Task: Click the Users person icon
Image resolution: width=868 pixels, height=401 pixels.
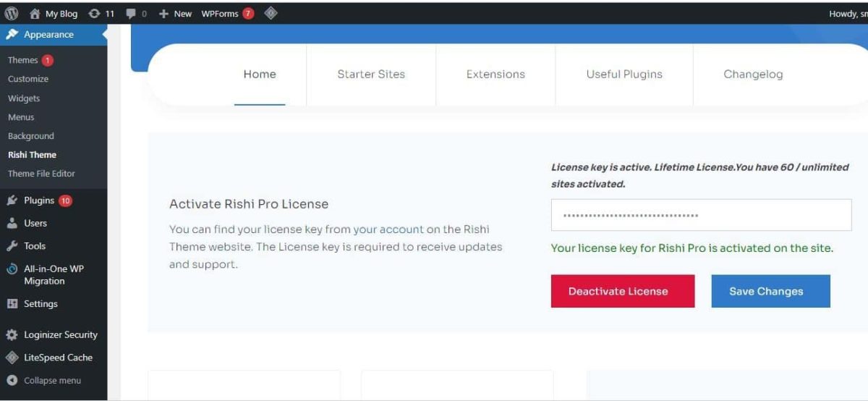Action: coord(12,223)
